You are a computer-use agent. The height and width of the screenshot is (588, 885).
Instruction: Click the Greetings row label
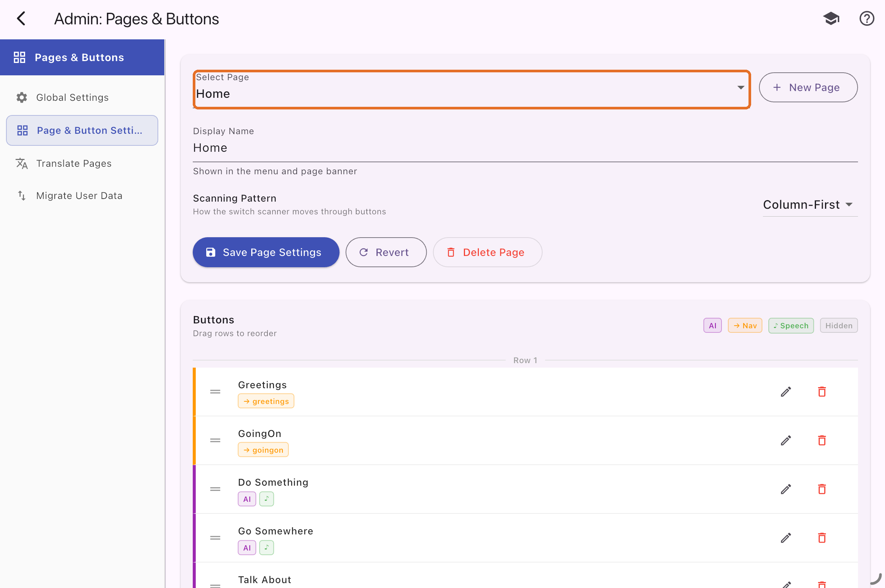tap(262, 385)
